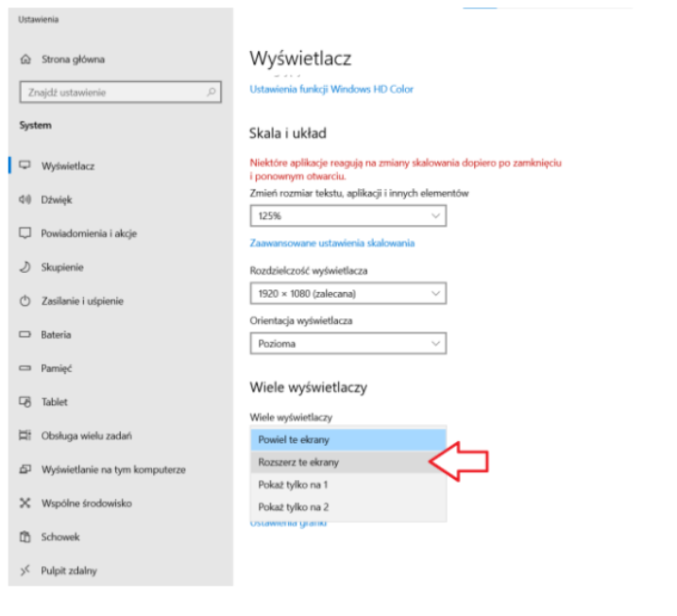Image resolution: width=677 pixels, height=616 pixels.
Task: Select the Rozszerz te ekrany option
Action: coord(348,462)
